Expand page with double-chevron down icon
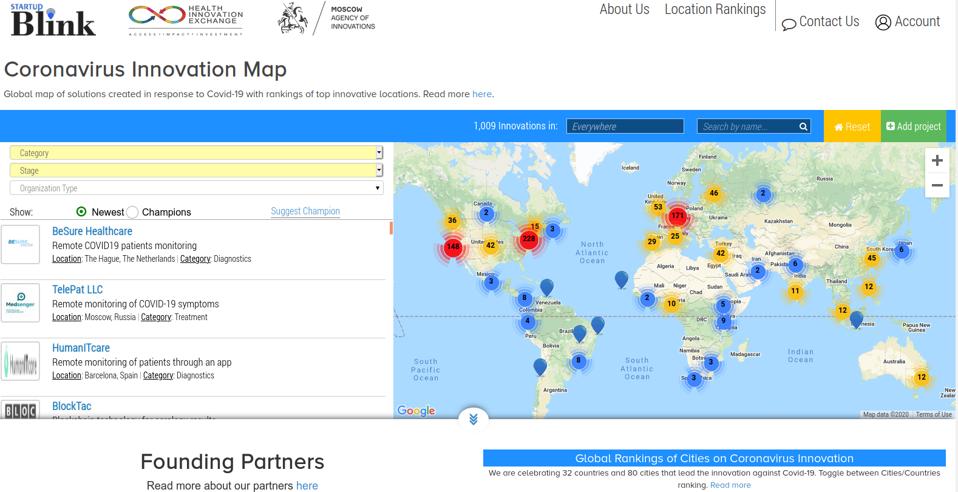Viewport: 958px width, 492px height. click(473, 418)
